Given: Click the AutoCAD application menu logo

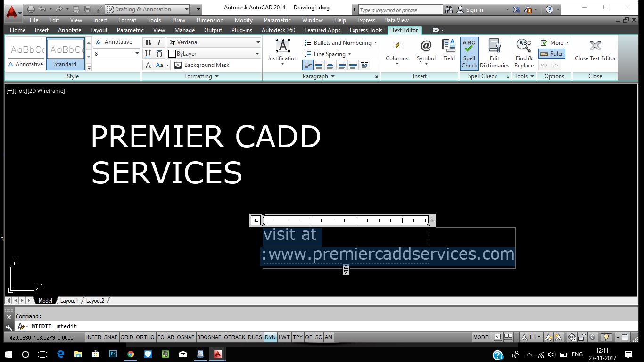Looking at the screenshot, I should point(14,12).
